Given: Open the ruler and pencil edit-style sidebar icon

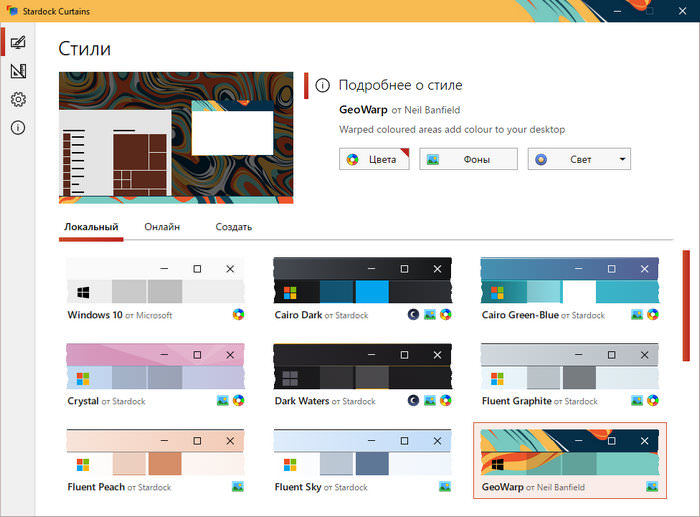Looking at the screenshot, I should [x=18, y=71].
